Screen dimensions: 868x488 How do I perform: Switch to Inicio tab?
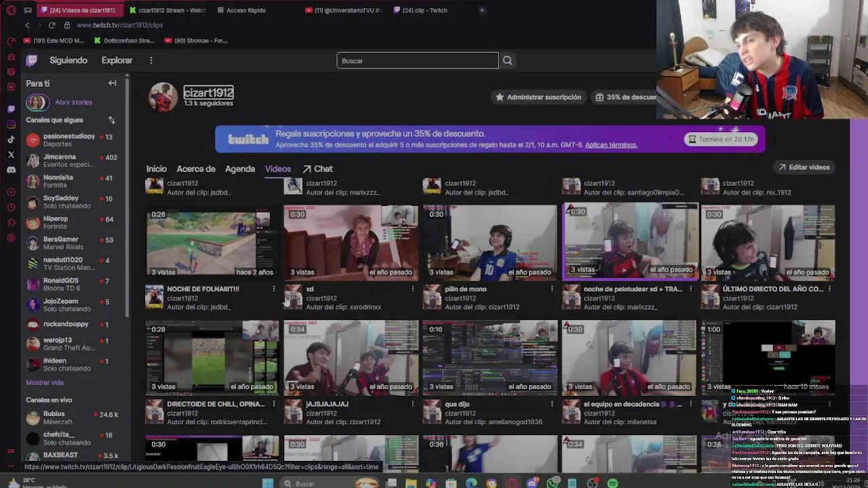coord(156,169)
